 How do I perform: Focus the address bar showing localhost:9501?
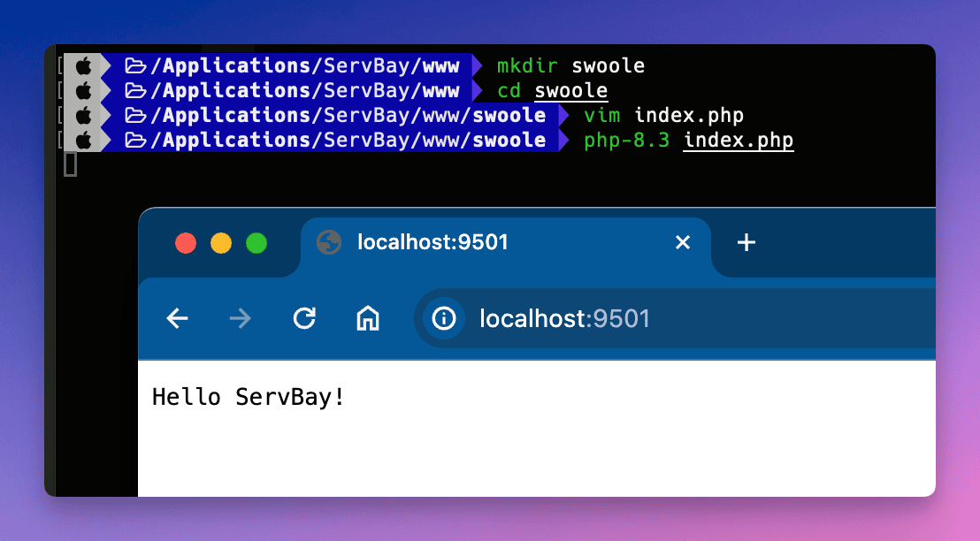coord(675,318)
